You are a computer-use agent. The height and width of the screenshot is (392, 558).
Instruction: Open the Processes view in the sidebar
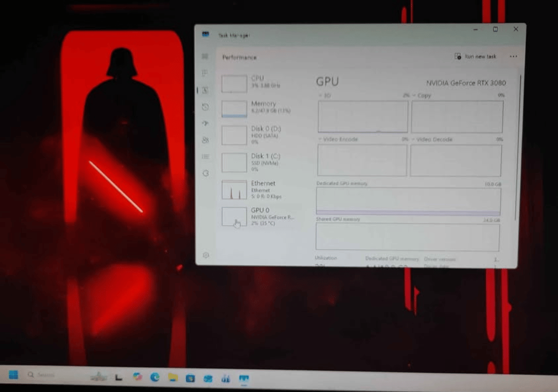206,73
